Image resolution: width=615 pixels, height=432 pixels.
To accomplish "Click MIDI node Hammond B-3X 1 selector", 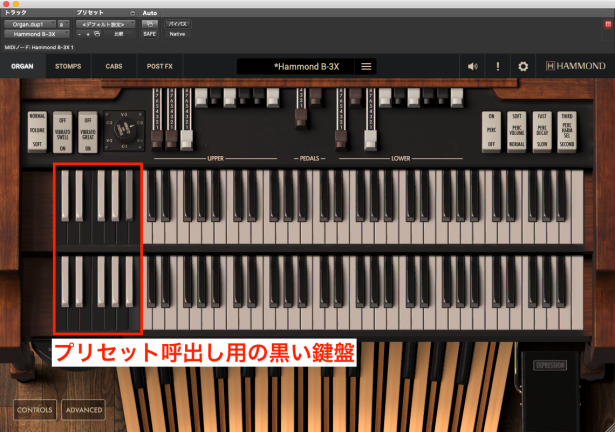I will [39, 47].
